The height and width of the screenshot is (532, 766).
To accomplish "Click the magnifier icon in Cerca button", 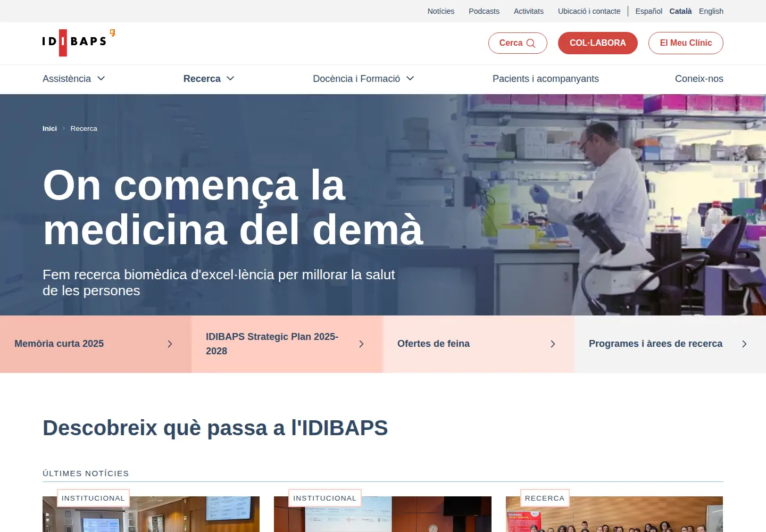I will click(531, 43).
